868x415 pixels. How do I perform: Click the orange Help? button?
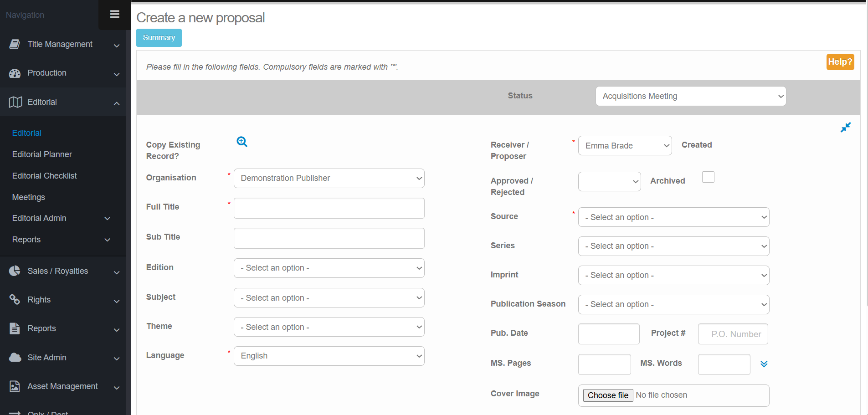(840, 62)
